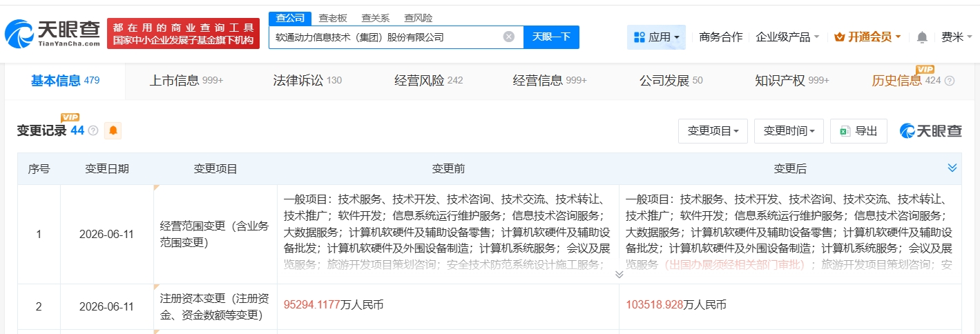Click the 变更日期 column header
The height and width of the screenshot is (334, 980).
tap(107, 168)
